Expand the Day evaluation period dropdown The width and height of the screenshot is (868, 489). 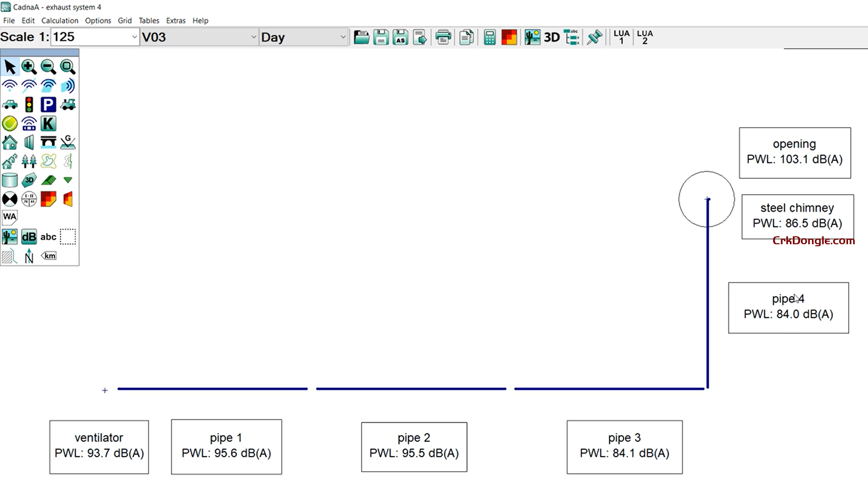(343, 37)
